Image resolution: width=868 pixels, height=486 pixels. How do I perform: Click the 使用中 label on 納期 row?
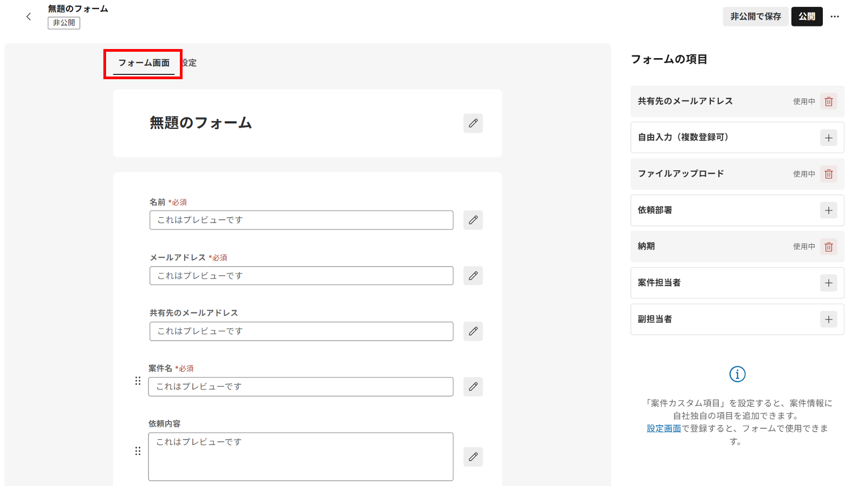pos(804,247)
